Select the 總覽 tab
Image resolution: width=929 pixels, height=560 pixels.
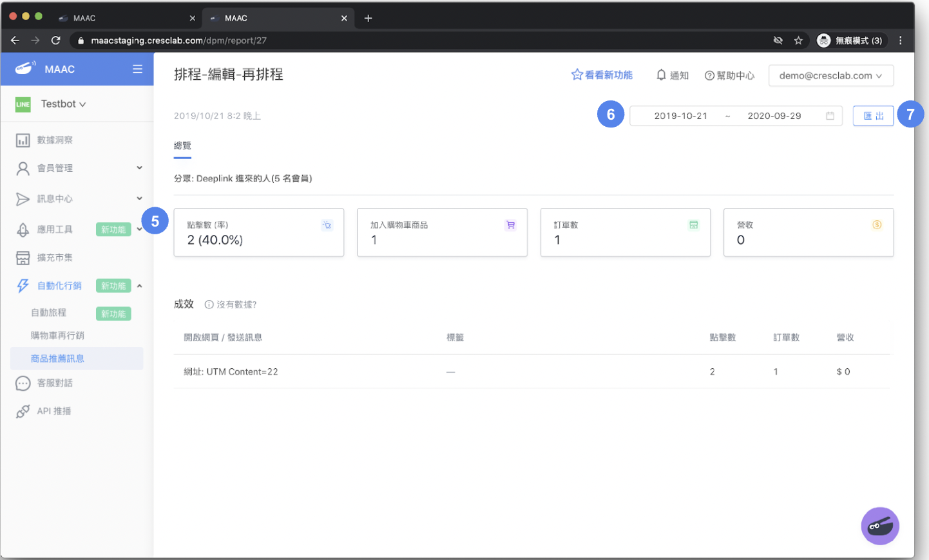[182, 146]
